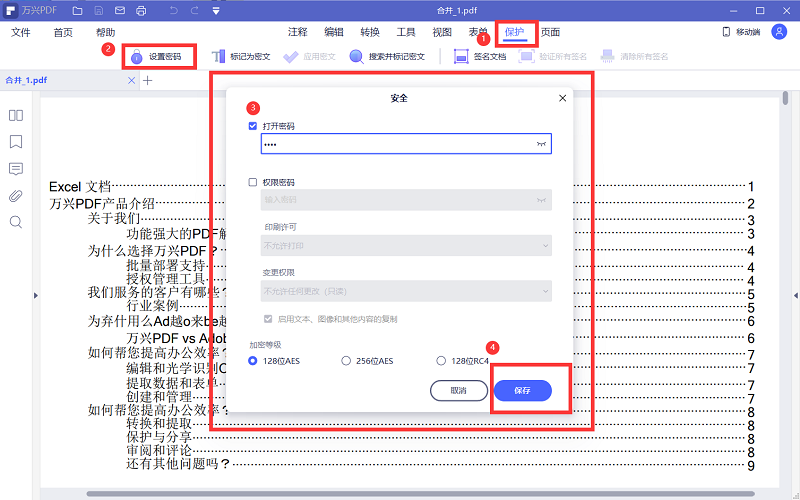
Task: Open the page thumbnails panel icon
Action: coord(16,115)
